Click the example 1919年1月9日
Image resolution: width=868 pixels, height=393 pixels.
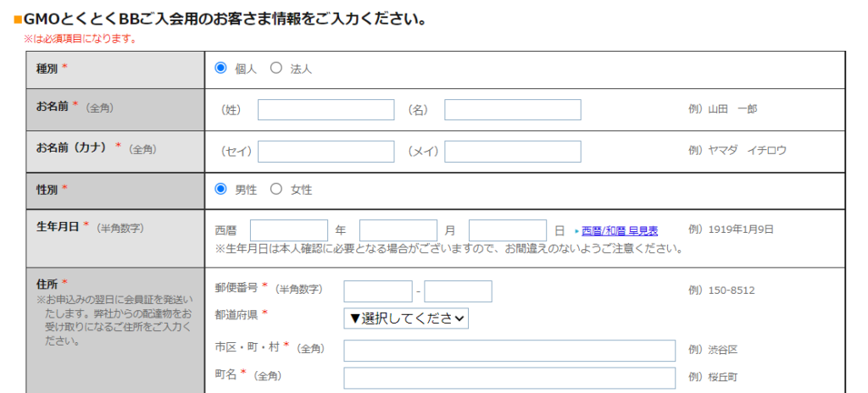point(741,230)
